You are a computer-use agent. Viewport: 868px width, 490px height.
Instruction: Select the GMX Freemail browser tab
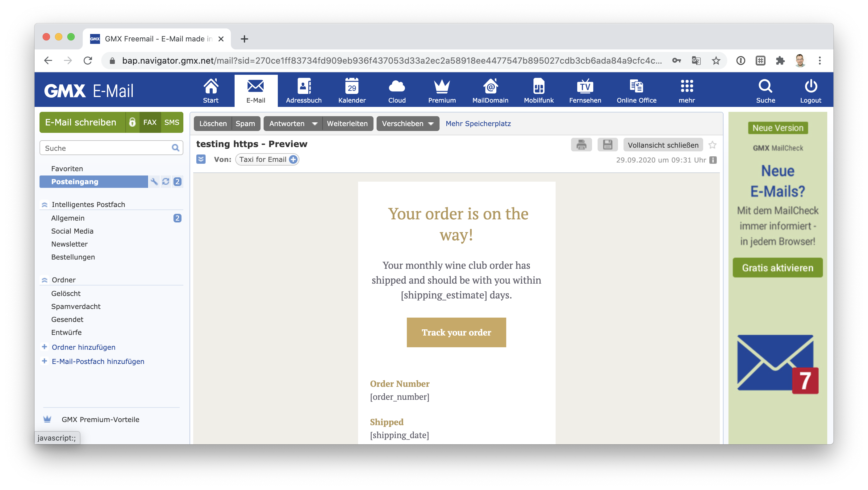tap(157, 39)
